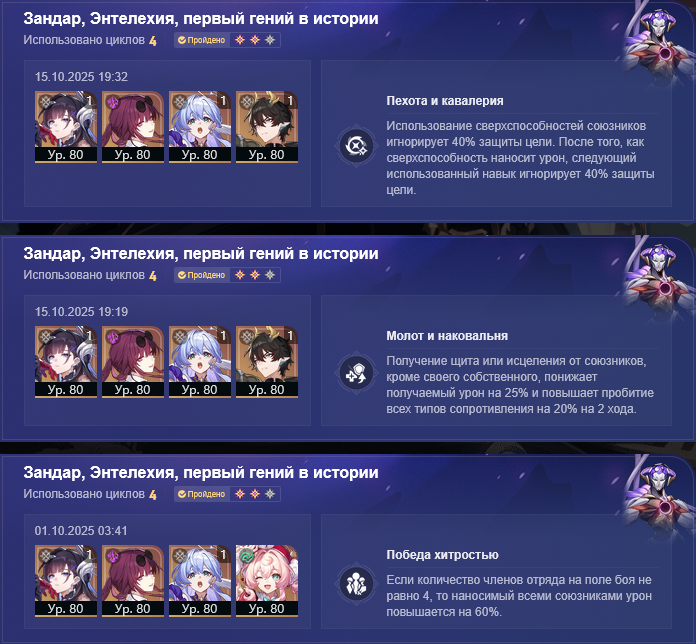This screenshot has height=644, width=696.
Task: Select the first dark-haired character in third team
Action: [x=66, y=581]
